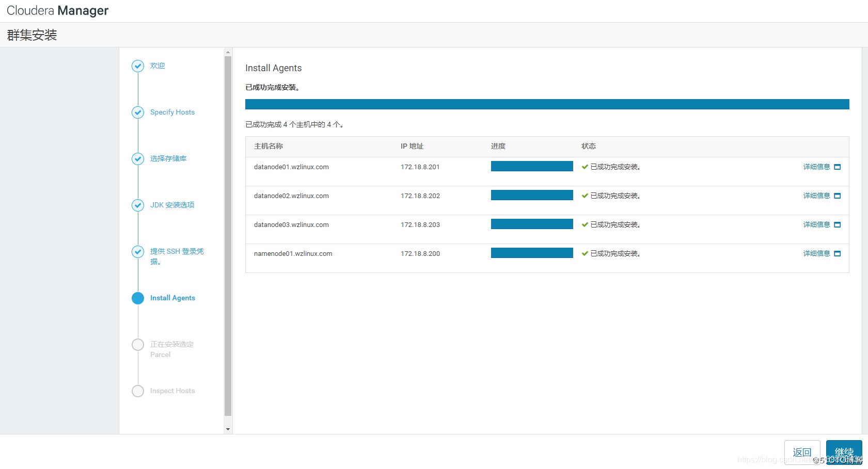Click the datanode01 progress bar
868x469 pixels.
(x=532, y=166)
